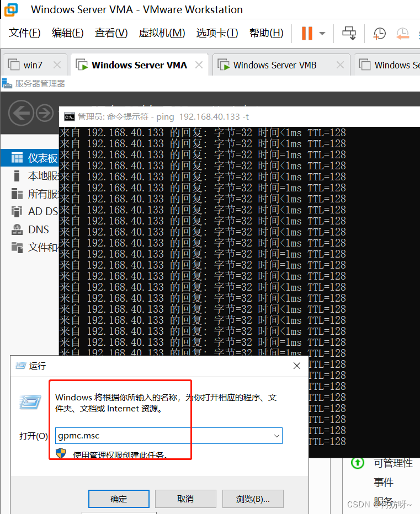Open the 文件(F) menu

tap(25, 33)
